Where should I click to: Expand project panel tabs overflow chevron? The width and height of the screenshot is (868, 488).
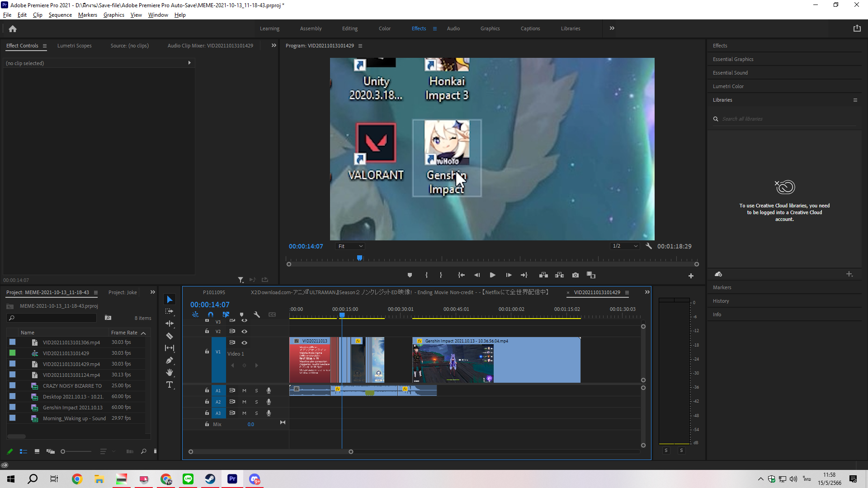click(153, 292)
